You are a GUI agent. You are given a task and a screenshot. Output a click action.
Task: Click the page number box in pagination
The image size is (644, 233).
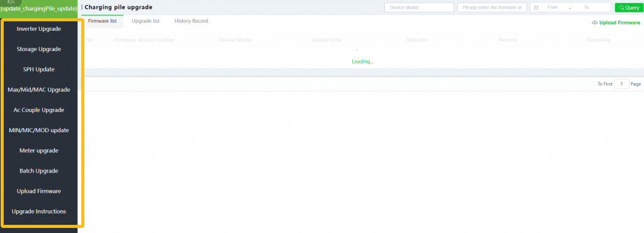pyautogui.click(x=622, y=84)
